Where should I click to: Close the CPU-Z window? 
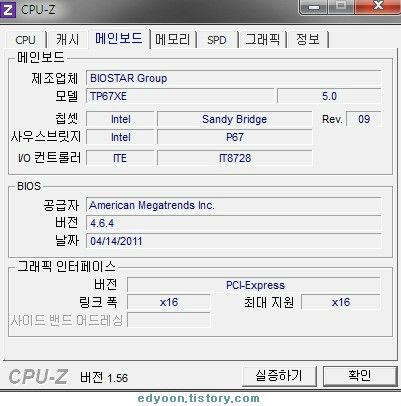(x=378, y=7)
